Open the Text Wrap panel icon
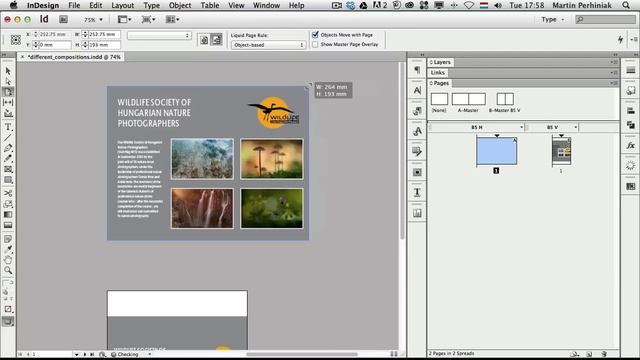 point(417,172)
